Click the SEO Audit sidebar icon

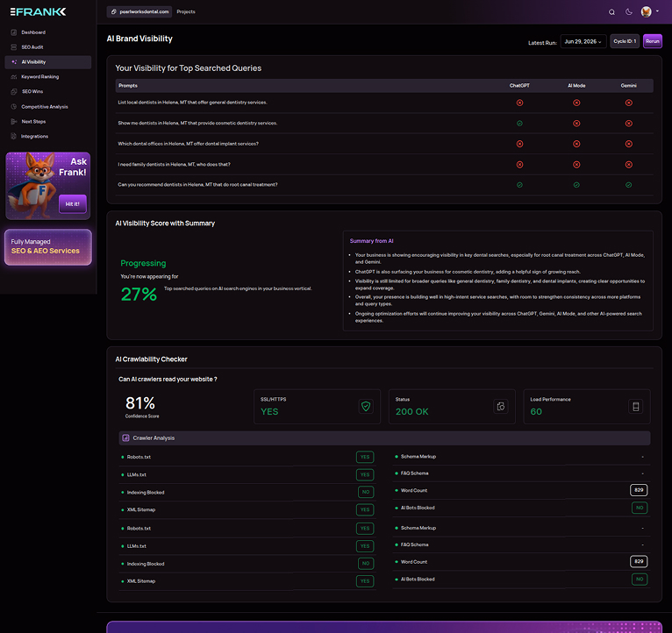[14, 47]
